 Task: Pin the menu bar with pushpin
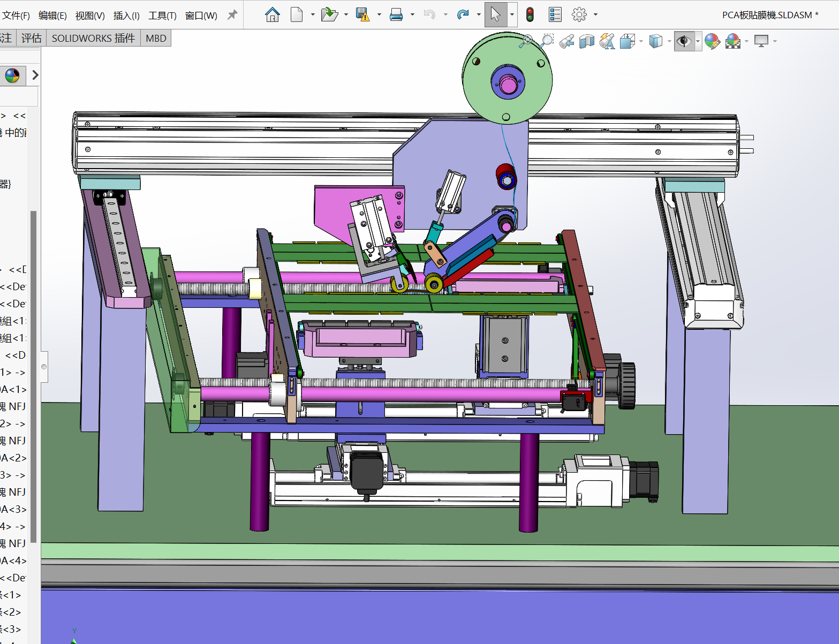(232, 15)
